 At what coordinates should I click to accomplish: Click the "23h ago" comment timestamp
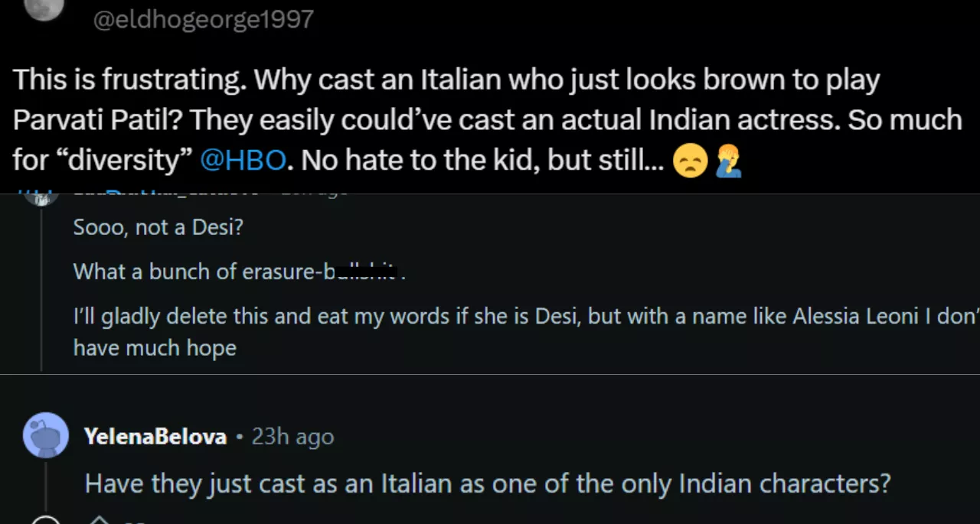293,437
